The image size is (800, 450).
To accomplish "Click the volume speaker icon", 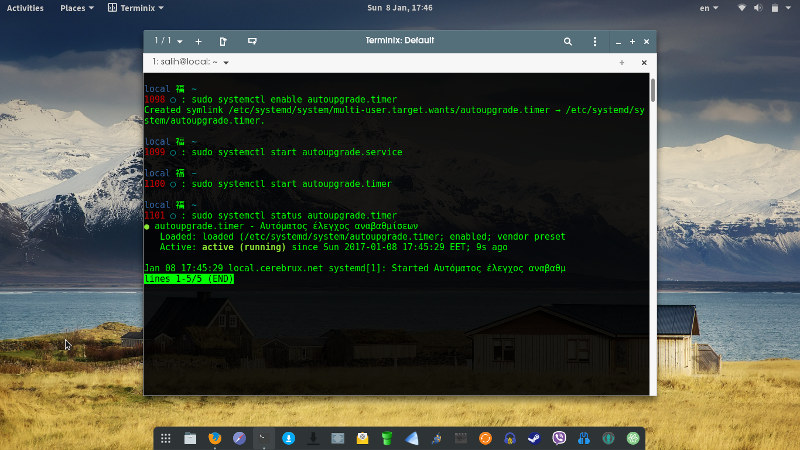I will point(758,8).
